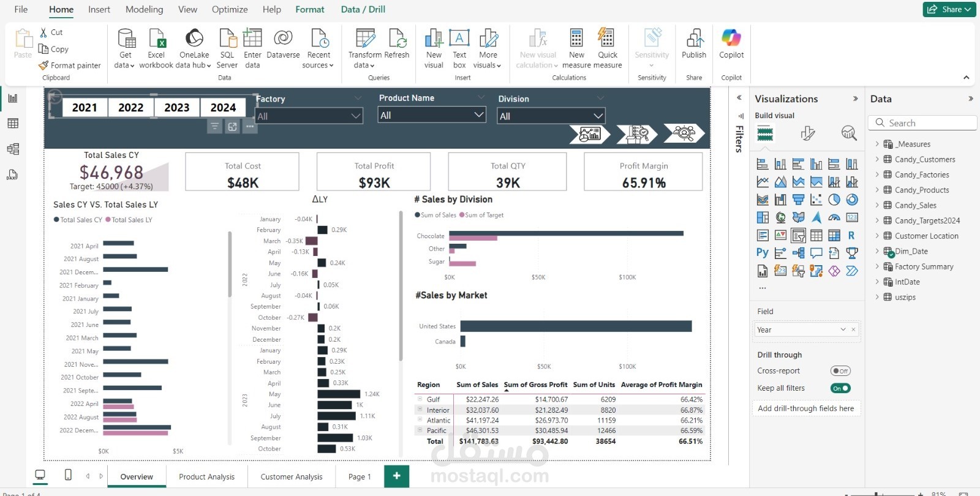The height and width of the screenshot is (496, 980).
Task: Open the Copilot icon
Action: tap(731, 38)
